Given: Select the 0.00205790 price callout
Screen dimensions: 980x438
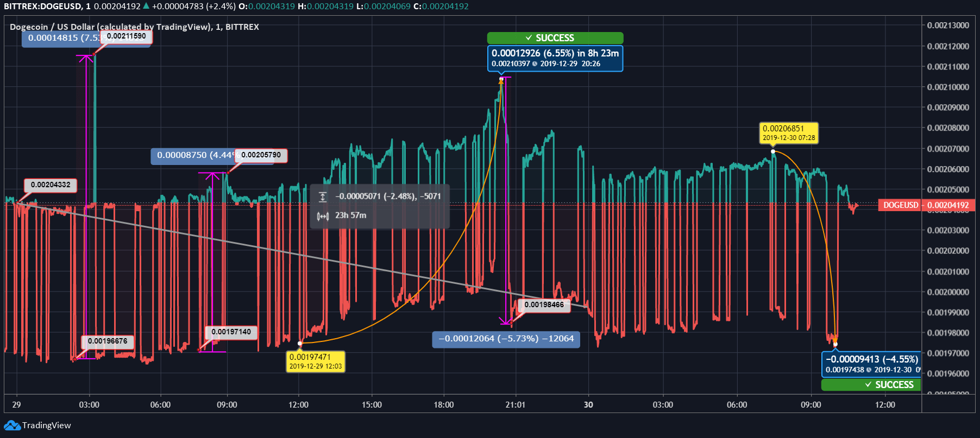Looking at the screenshot, I should click(261, 155).
